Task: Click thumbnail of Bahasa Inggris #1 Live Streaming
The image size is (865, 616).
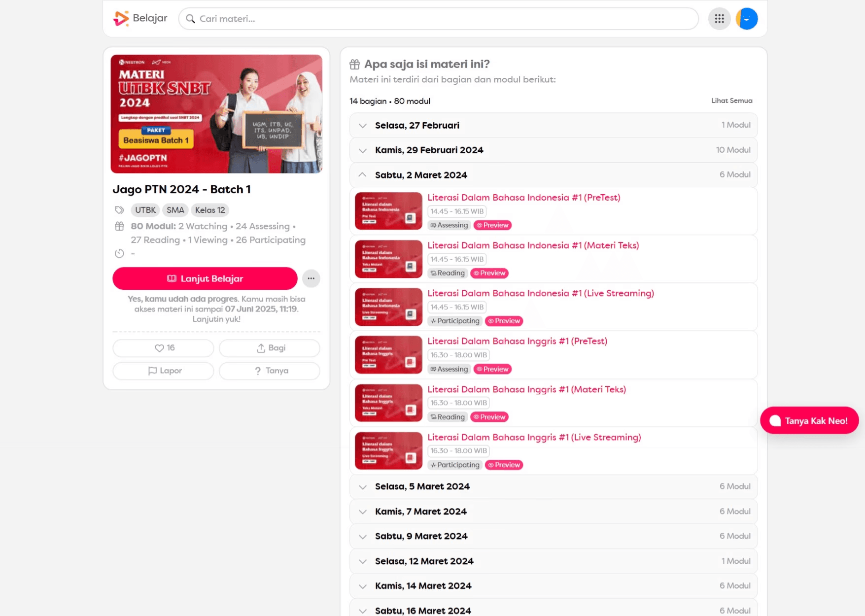Action: point(388,451)
